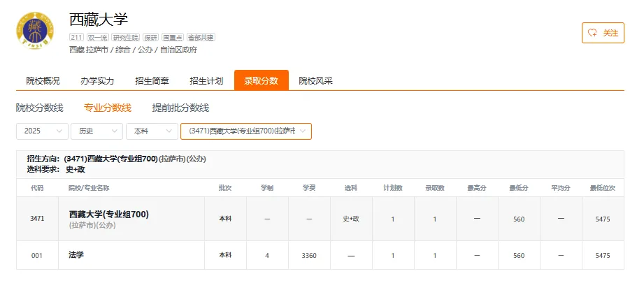Click 西藏大学(专业组700) table row name
Image resolution: width=644 pixels, height=283 pixels.
[x=109, y=214]
